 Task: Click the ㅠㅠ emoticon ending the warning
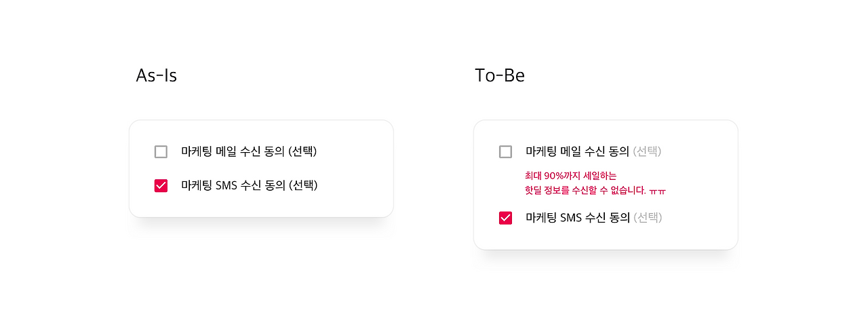point(658,191)
